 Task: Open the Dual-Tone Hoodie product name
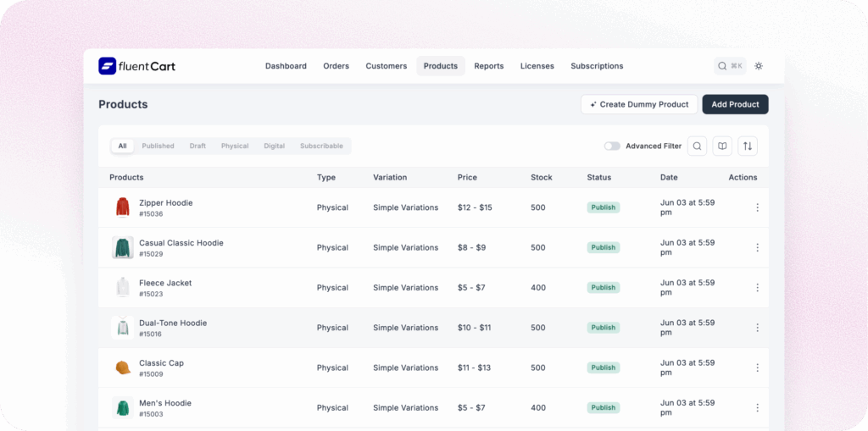coord(173,323)
